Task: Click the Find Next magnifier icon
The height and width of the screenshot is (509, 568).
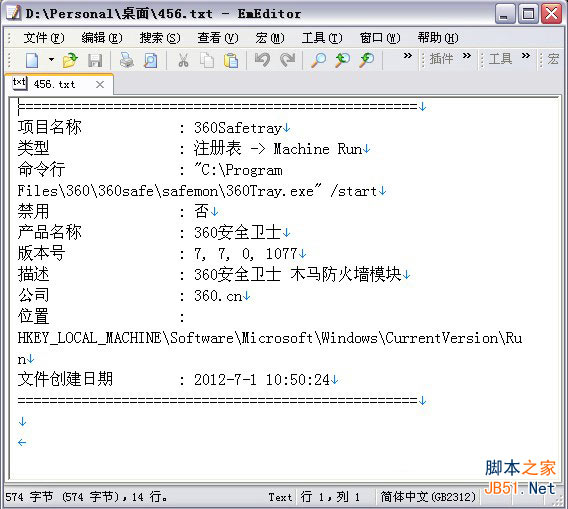Action: point(367,60)
